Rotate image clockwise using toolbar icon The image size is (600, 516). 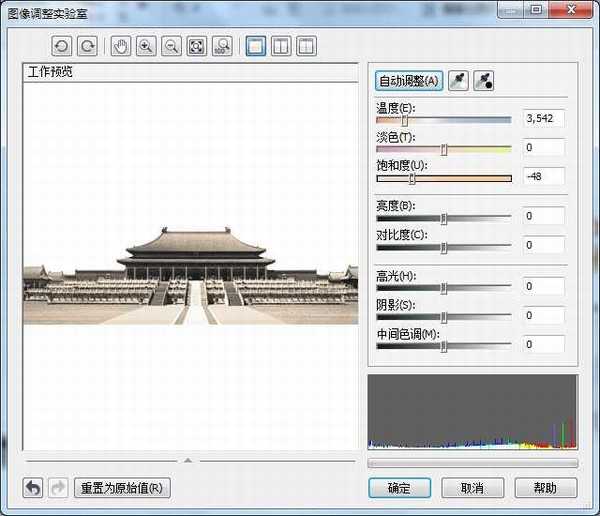pyautogui.click(x=88, y=46)
